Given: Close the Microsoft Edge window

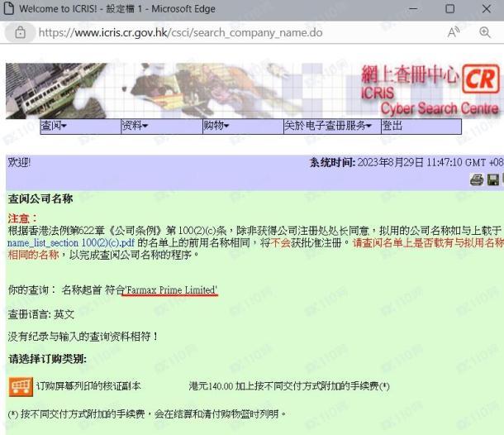Looking at the screenshot, I should coord(487,9).
